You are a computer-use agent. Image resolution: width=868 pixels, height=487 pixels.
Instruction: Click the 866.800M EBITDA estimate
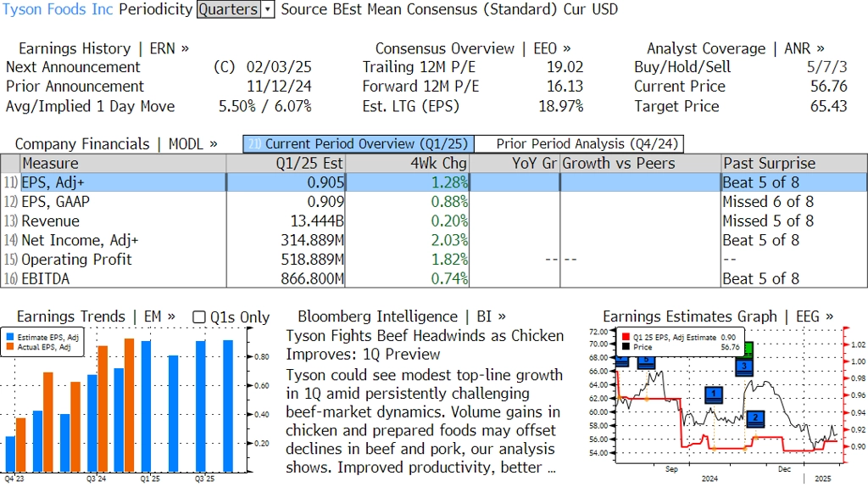coord(312,278)
